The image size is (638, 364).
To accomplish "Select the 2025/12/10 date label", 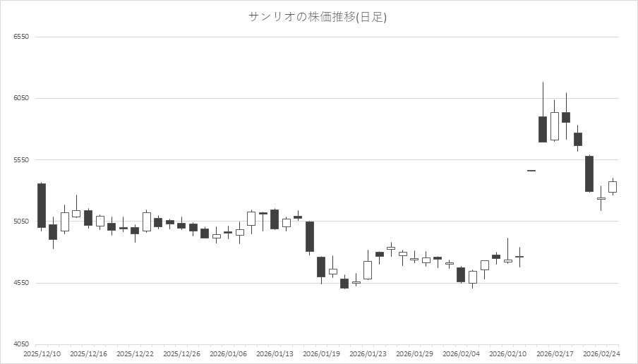I will pos(42,353).
